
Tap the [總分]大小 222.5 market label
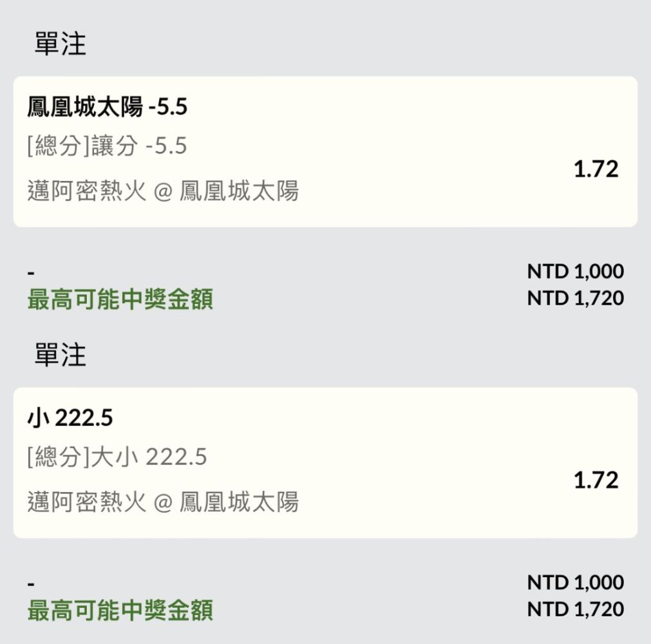[117, 457]
